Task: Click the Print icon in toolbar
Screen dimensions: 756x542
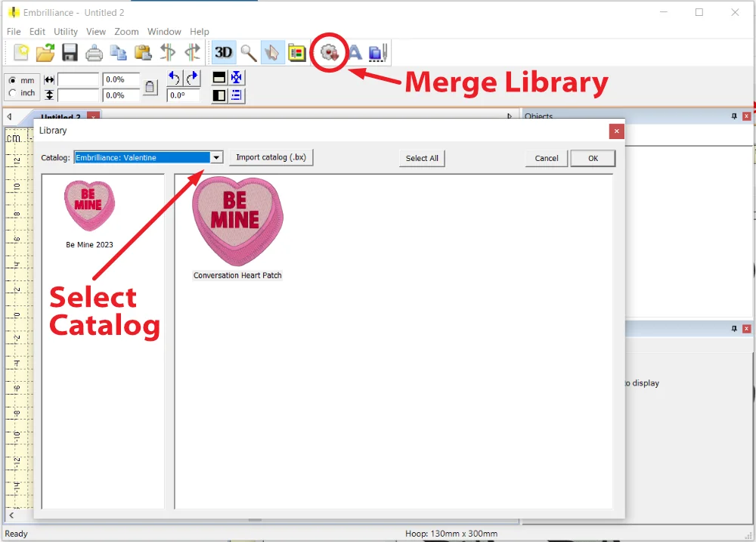Action: [x=94, y=53]
